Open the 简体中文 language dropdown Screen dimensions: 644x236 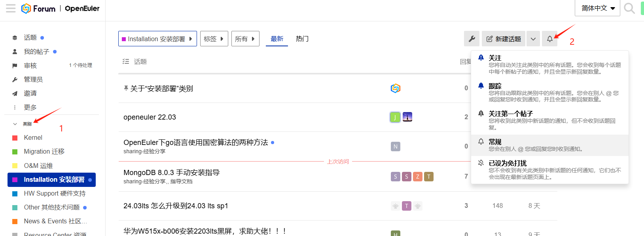point(597,8)
